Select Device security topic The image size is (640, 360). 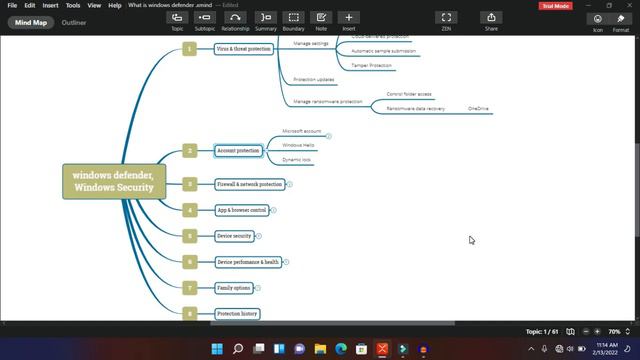(234, 236)
